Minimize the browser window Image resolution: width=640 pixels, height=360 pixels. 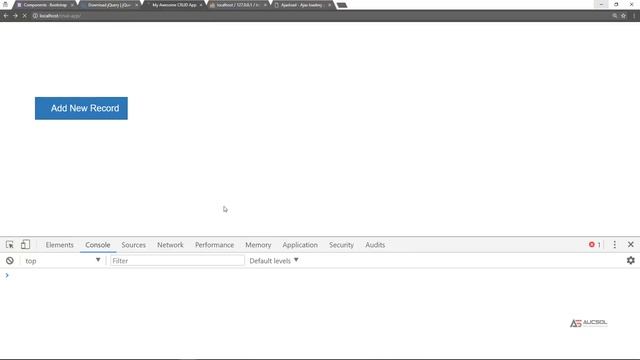[601, 4]
